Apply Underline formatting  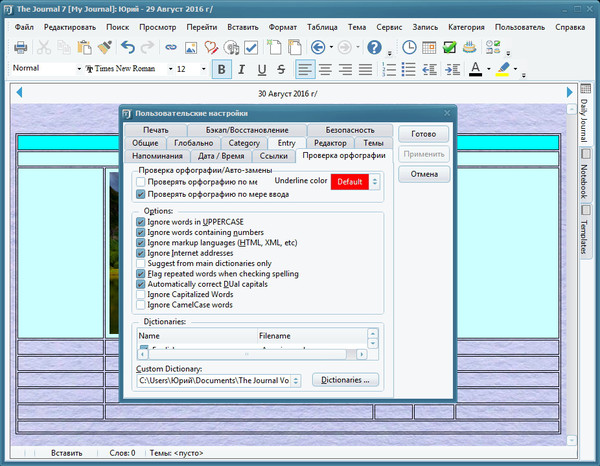[x=261, y=69]
